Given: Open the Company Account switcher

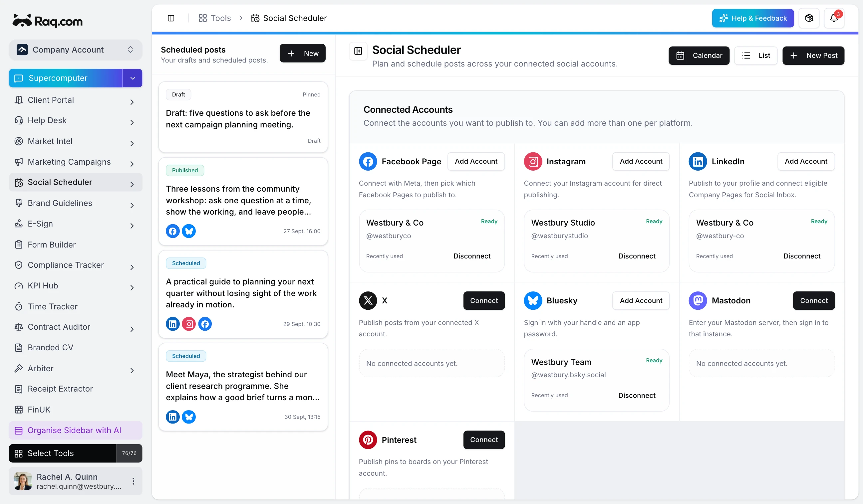Looking at the screenshot, I should pyautogui.click(x=75, y=50).
